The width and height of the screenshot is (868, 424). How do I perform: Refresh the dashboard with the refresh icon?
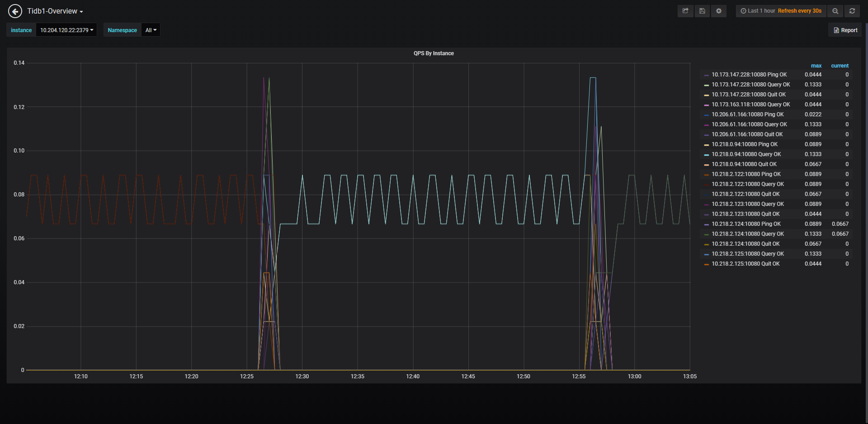[852, 11]
